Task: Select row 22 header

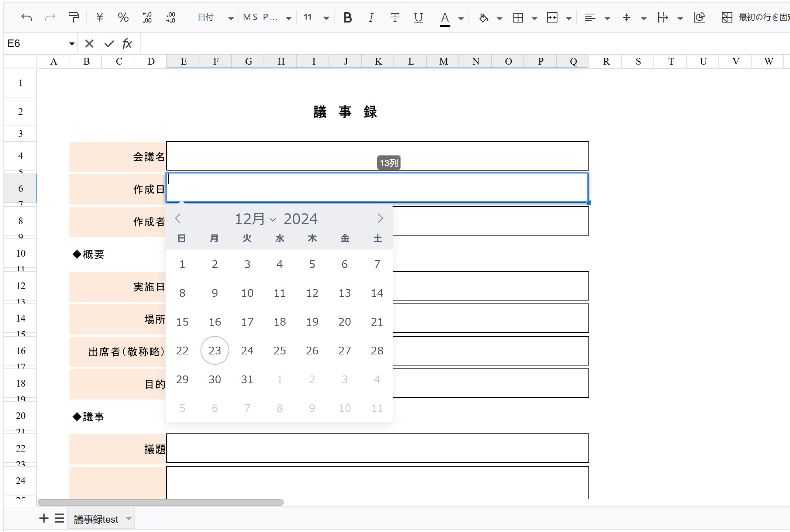Action: coord(20,449)
